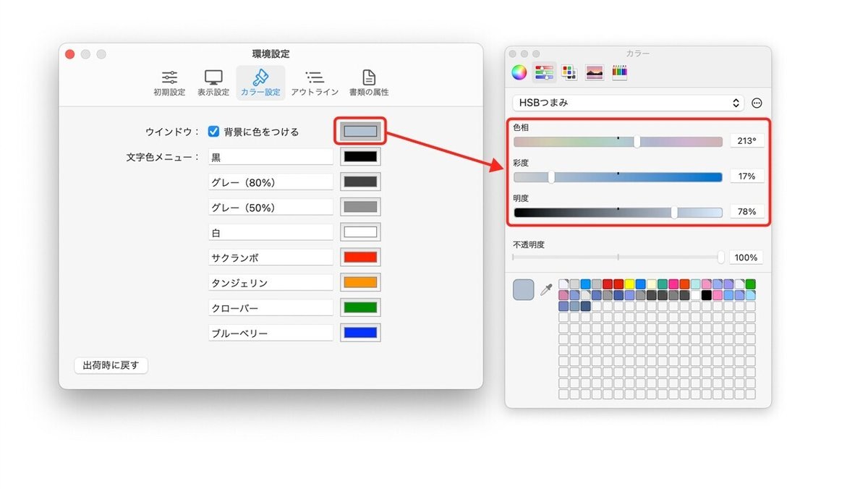Edit the ブルーベリー name field
Viewport: 868px width, 489px height.
coord(271,333)
